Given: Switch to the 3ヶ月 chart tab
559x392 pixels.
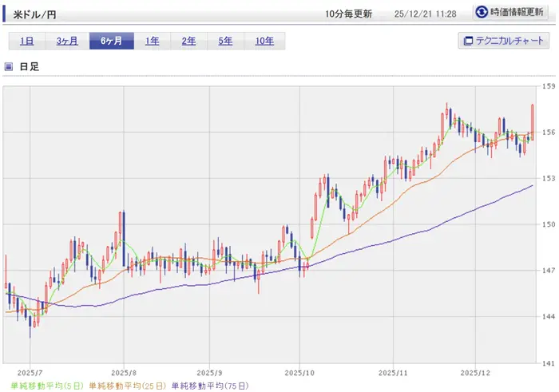Looking at the screenshot, I should point(66,42).
